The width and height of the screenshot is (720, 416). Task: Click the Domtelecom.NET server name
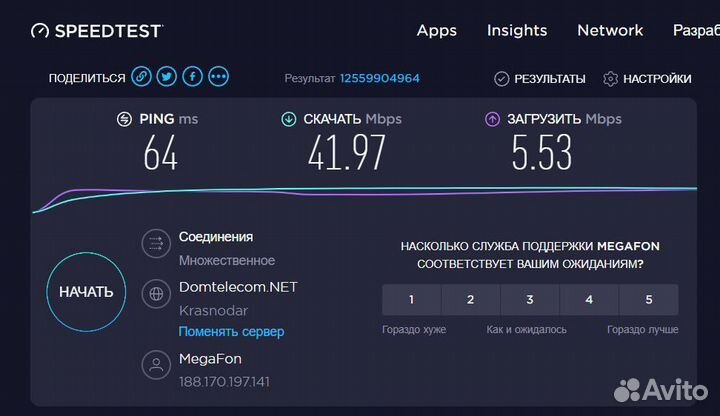(238, 287)
